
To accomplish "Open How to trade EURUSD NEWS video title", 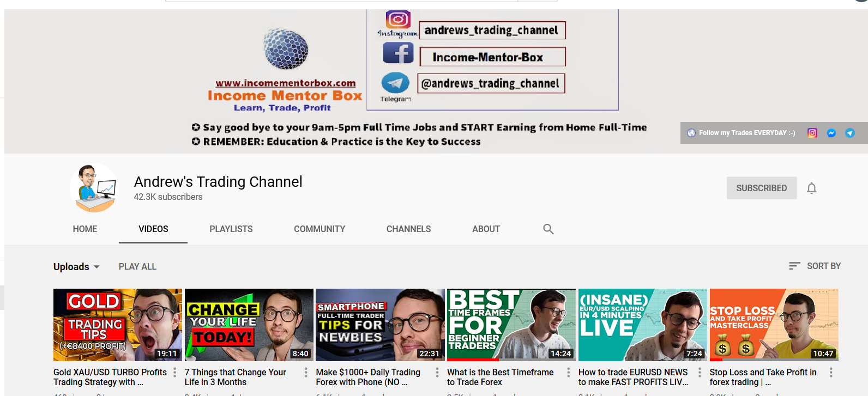I will click(x=633, y=377).
